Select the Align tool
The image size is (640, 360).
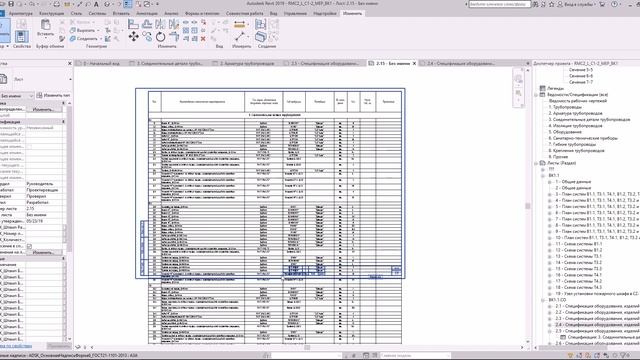pos(133,24)
